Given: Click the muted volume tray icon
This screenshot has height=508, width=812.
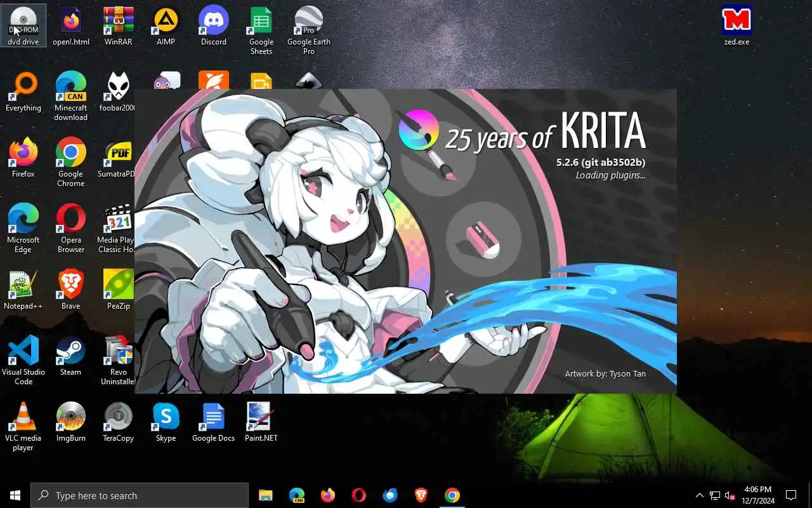Looking at the screenshot, I should [x=730, y=495].
